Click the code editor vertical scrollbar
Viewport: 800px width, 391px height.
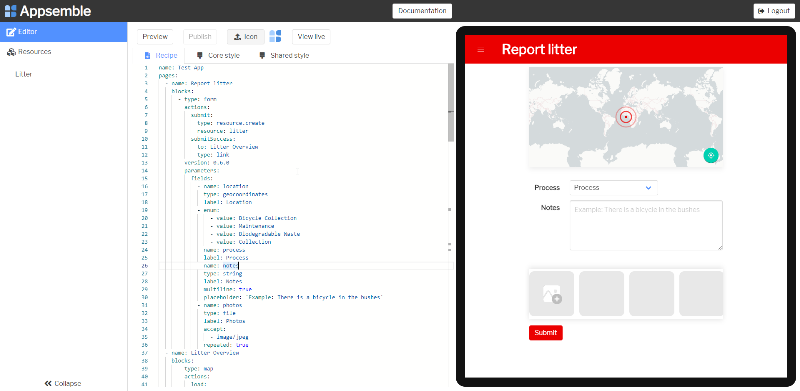[x=451, y=102]
